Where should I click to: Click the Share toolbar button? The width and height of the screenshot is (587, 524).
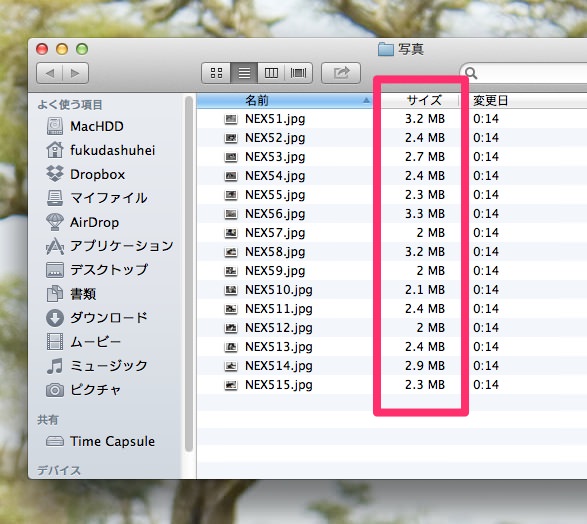click(x=341, y=73)
